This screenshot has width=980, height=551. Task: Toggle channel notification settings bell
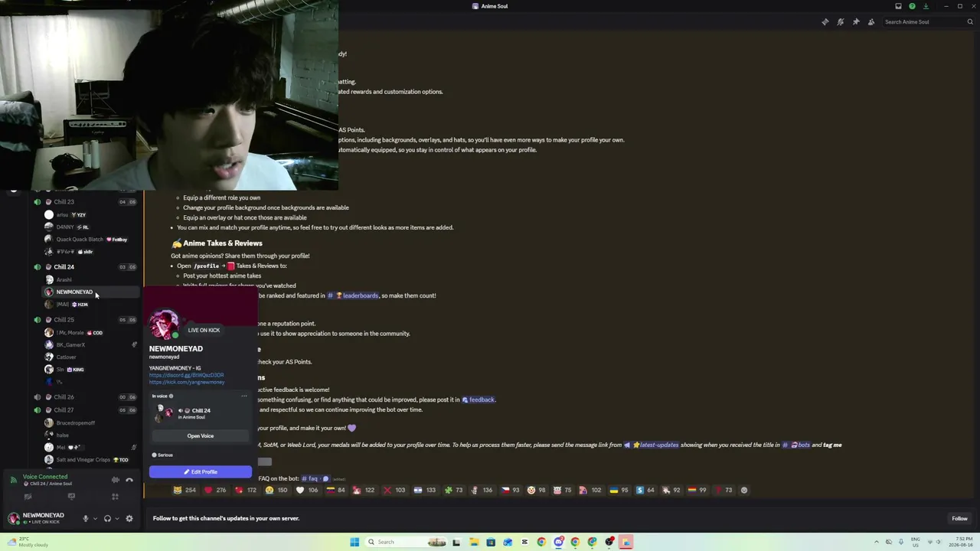pyautogui.click(x=840, y=21)
